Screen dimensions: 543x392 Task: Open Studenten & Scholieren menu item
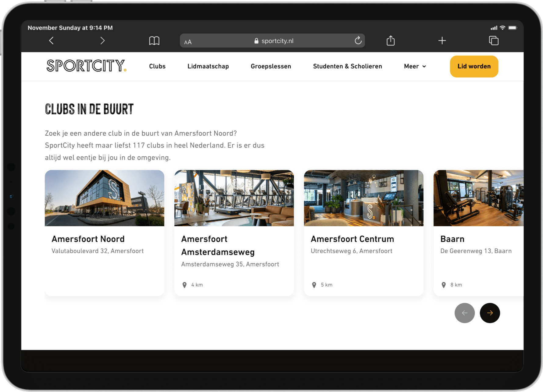348,66
